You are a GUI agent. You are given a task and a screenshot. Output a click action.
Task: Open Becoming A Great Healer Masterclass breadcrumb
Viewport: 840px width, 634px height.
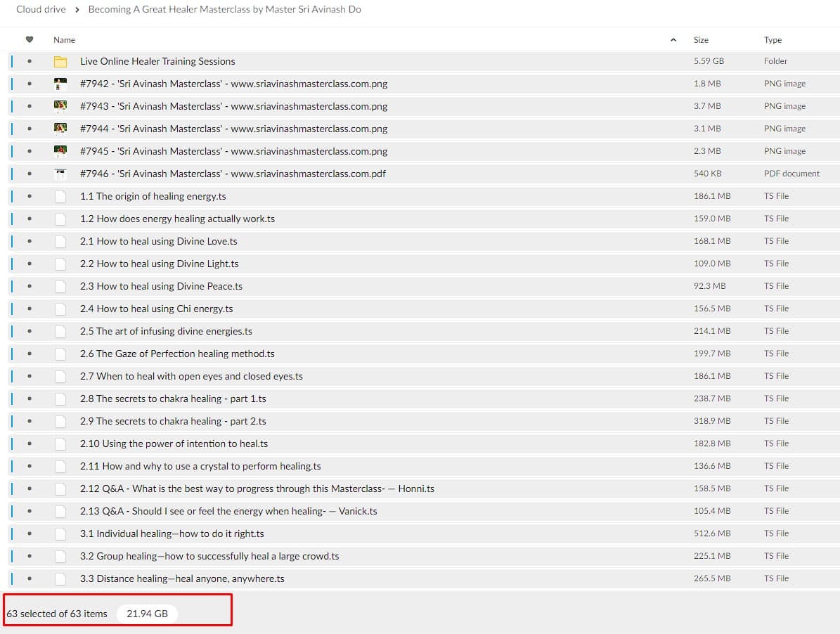(224, 10)
